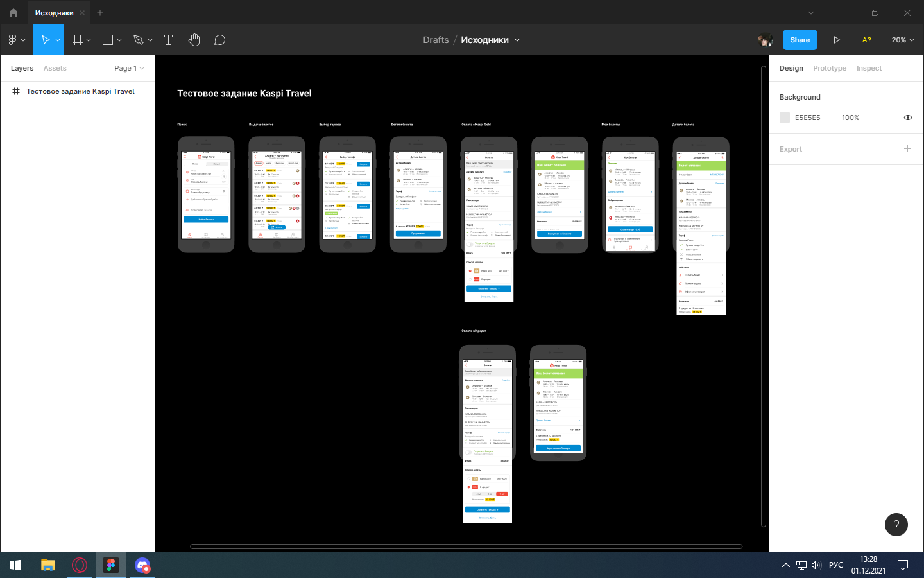
Task: Select the Мои билеты phone mockup
Action: [631, 195]
